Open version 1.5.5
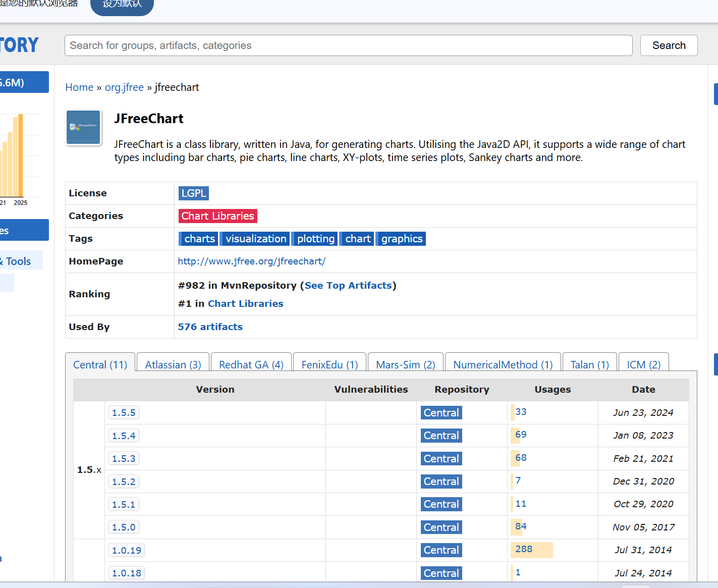 [x=124, y=413]
